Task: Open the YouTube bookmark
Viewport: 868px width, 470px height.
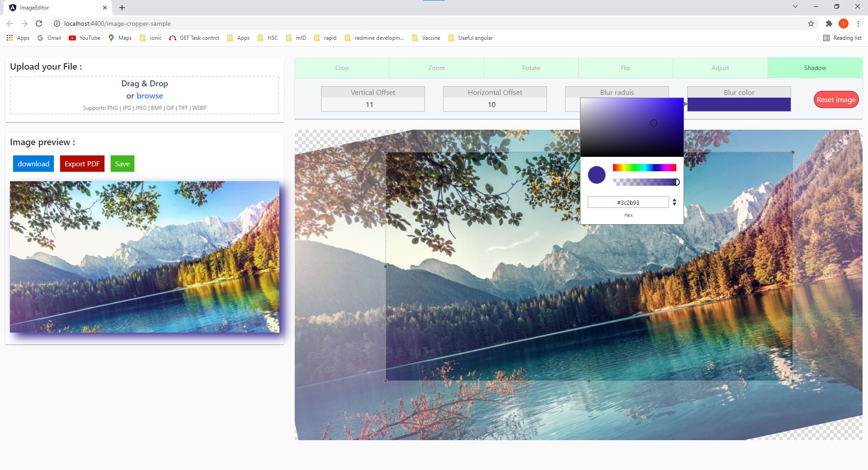Action: point(85,38)
